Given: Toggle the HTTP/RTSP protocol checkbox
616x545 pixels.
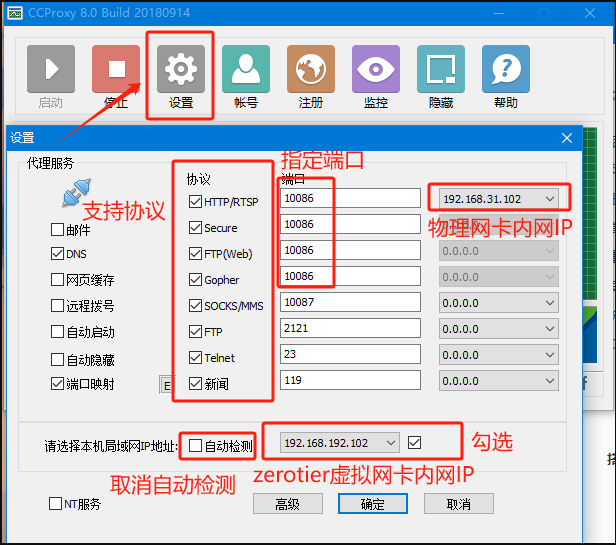Looking at the screenshot, I should (x=195, y=202).
